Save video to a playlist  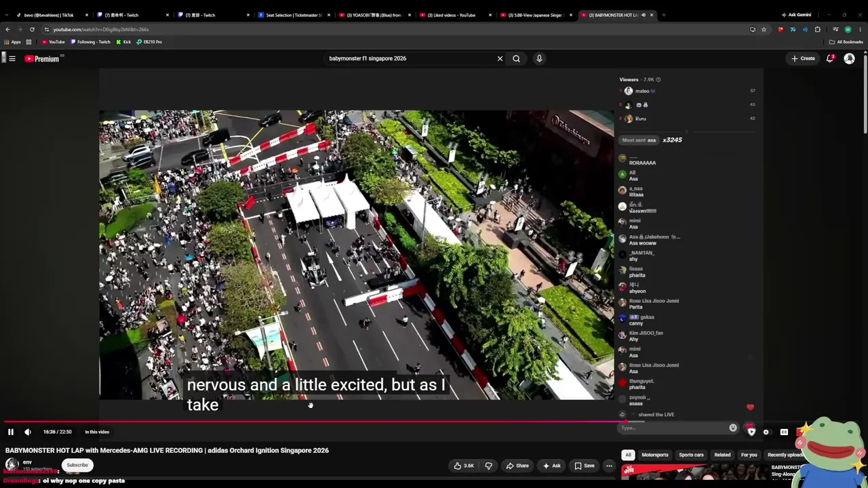pos(585,466)
